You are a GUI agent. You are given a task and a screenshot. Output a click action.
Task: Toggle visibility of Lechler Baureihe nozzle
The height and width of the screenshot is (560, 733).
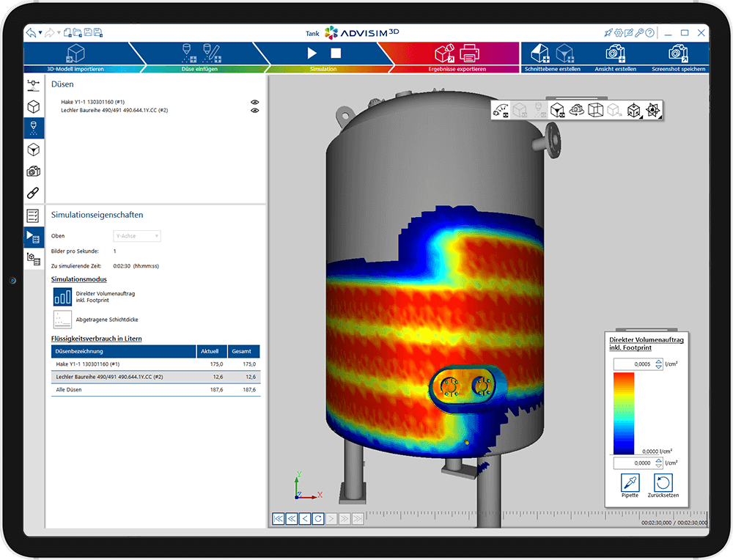click(x=255, y=111)
